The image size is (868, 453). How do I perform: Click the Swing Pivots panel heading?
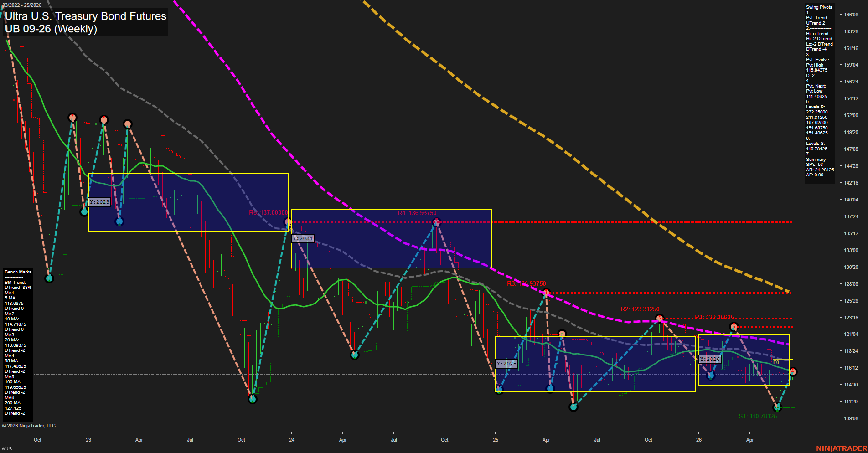(819, 7)
